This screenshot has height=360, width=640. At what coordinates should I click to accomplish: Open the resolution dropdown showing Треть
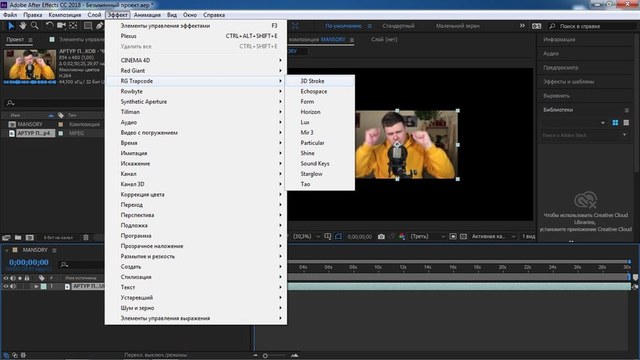point(427,236)
